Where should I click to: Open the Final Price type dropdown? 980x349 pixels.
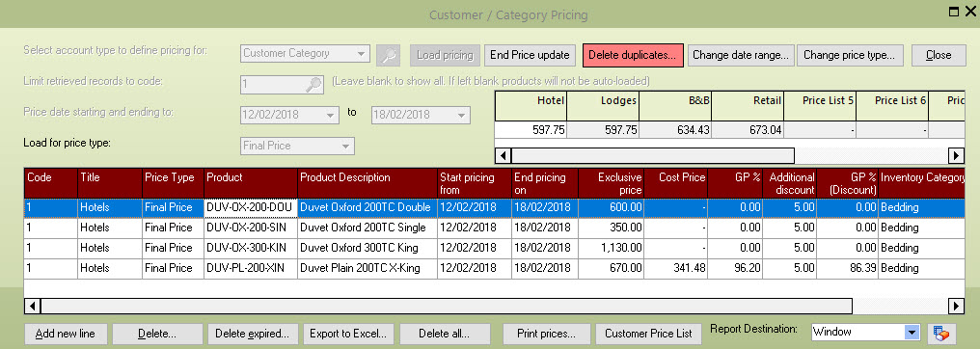click(345, 147)
